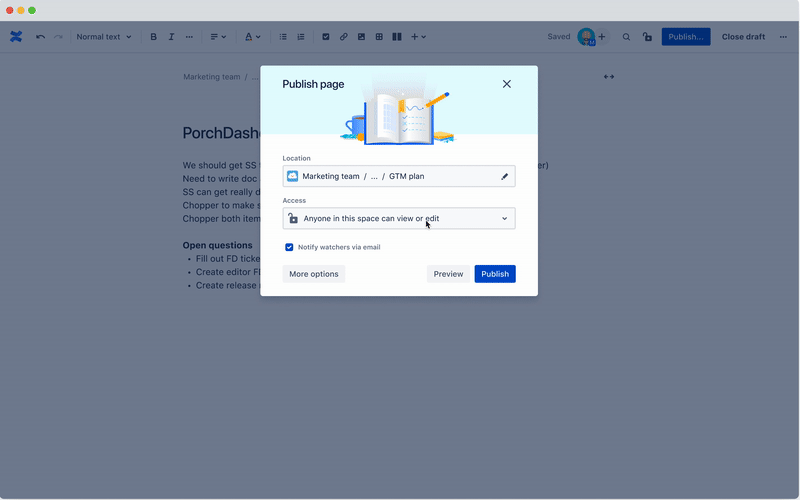Open the text color dropdown

point(253,37)
